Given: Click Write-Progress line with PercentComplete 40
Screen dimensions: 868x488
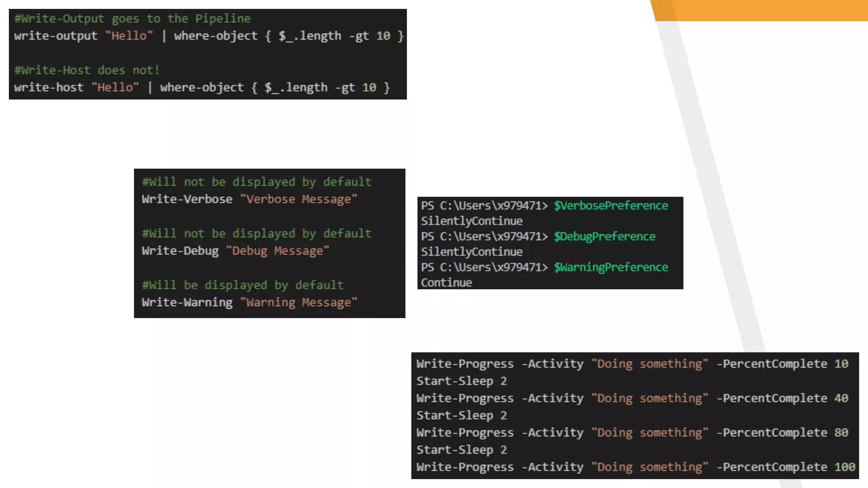Looking at the screenshot, I should pyautogui.click(x=632, y=398).
